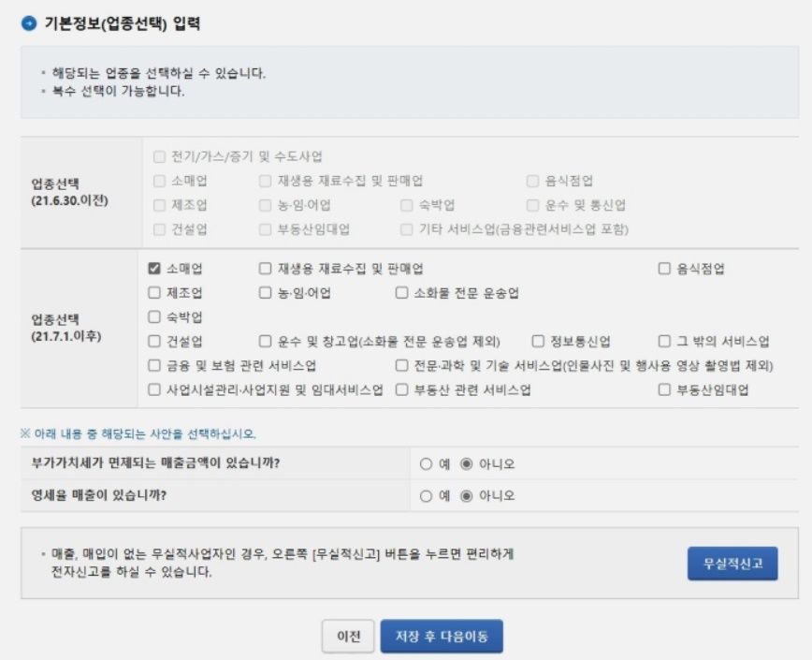Click question 영세율 매출이 있습니까?
812x660 pixels.
99,495
